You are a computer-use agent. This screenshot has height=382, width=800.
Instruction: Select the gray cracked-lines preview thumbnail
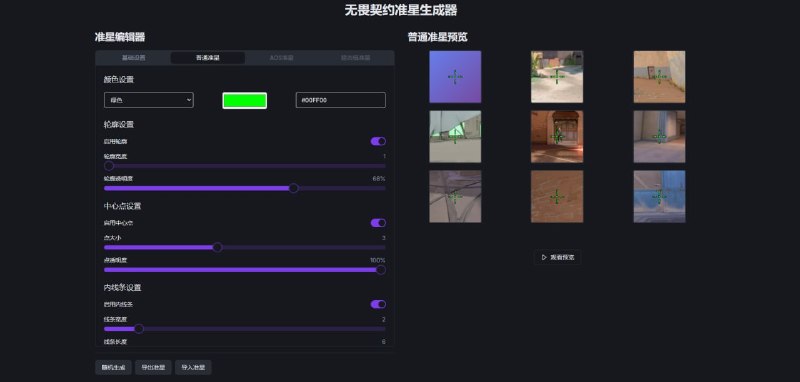point(455,196)
